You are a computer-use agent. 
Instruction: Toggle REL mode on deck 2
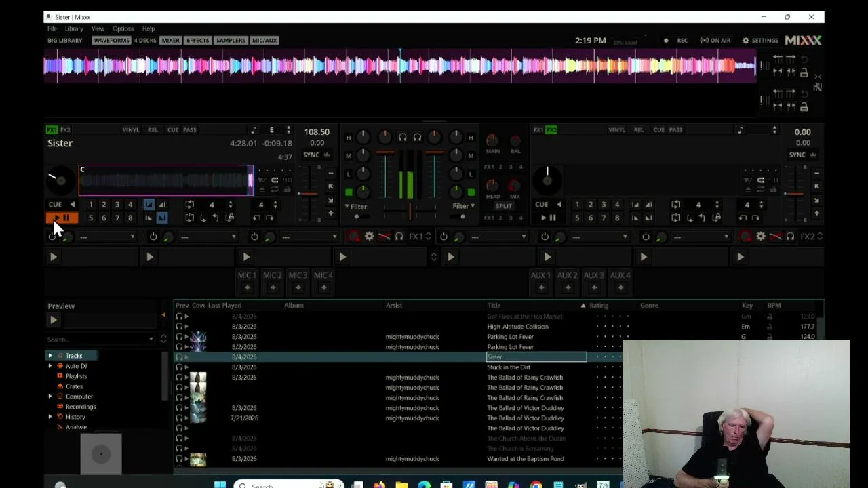click(639, 129)
